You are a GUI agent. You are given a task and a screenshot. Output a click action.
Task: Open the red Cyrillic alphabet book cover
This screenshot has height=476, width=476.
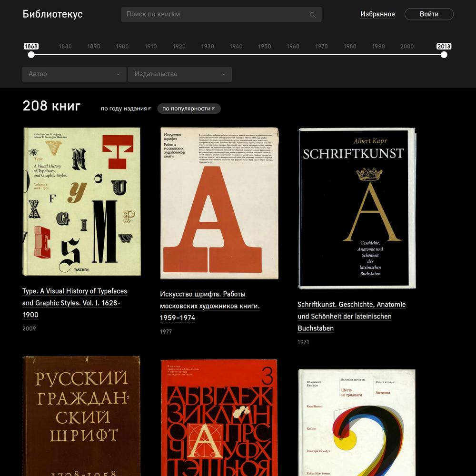tap(219, 417)
